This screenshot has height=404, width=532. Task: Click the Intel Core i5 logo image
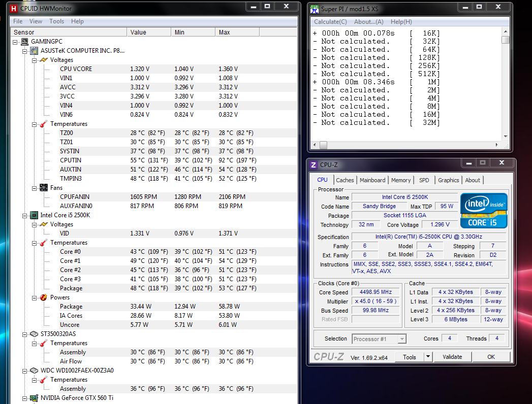484,210
